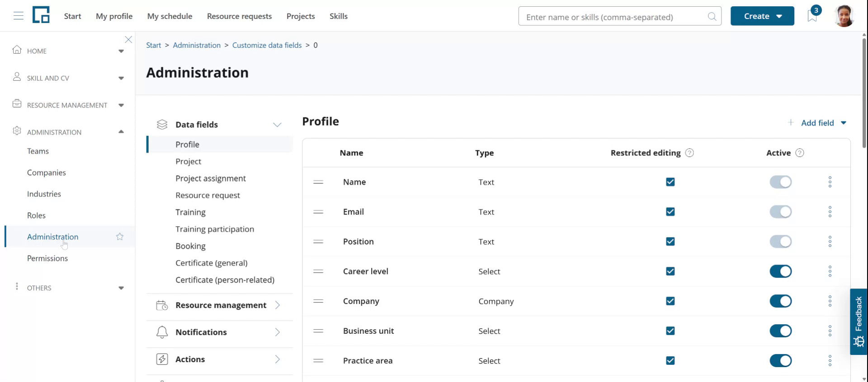Toggle Restricted editing checkbox for Practice area
Viewport: 868px width, 382px height.
(x=670, y=361)
